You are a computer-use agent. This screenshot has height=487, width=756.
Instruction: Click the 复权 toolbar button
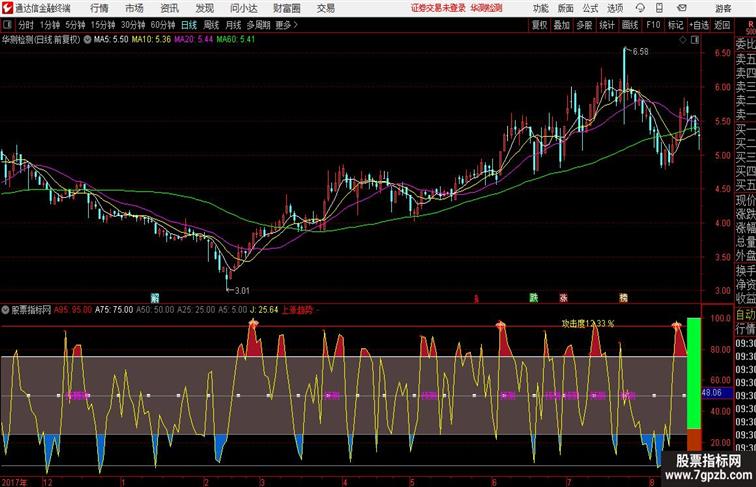pyautogui.click(x=540, y=25)
